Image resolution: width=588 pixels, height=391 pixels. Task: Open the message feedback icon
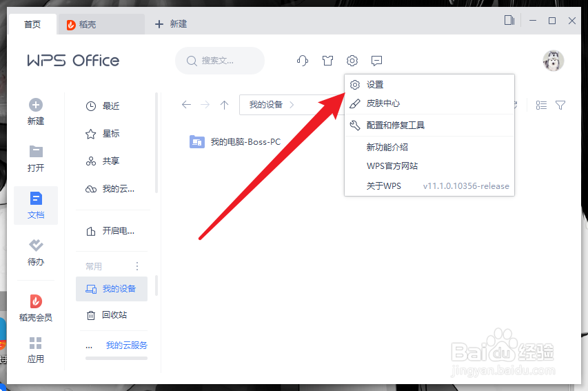[376, 61]
